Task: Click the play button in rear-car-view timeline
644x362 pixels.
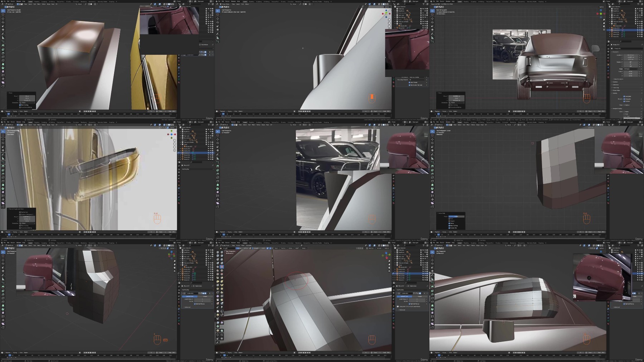Action: coord(520,111)
